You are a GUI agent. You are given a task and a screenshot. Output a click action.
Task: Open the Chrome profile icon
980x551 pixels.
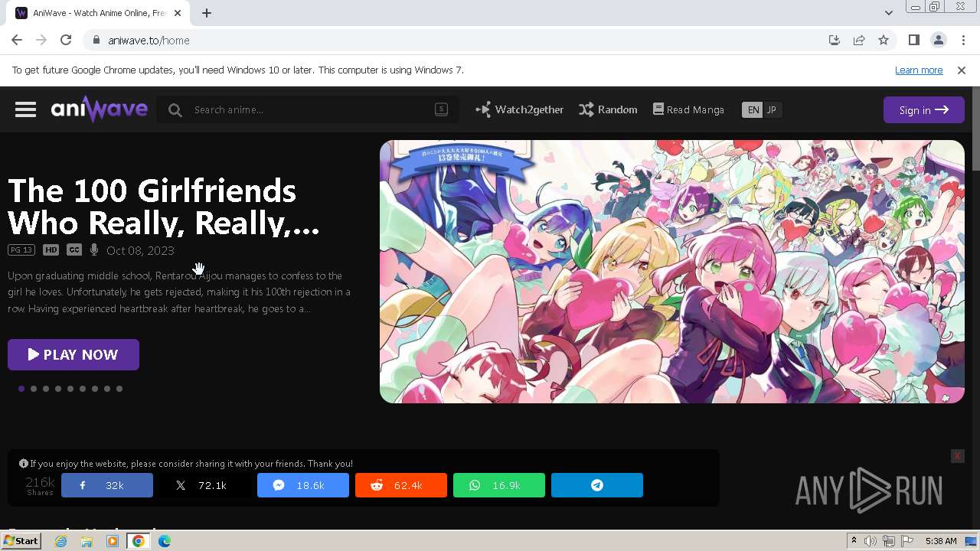[939, 41]
